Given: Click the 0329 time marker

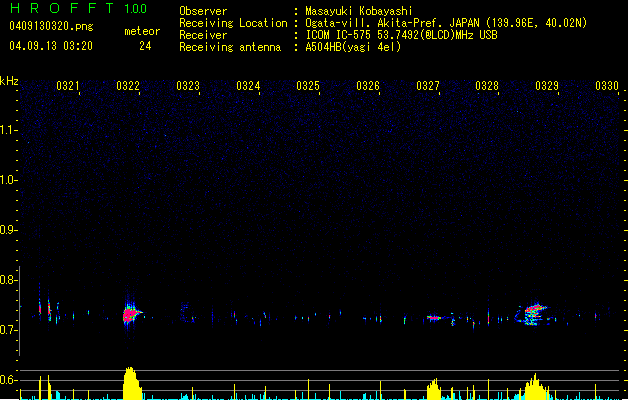Looking at the screenshot, I should point(547,86).
